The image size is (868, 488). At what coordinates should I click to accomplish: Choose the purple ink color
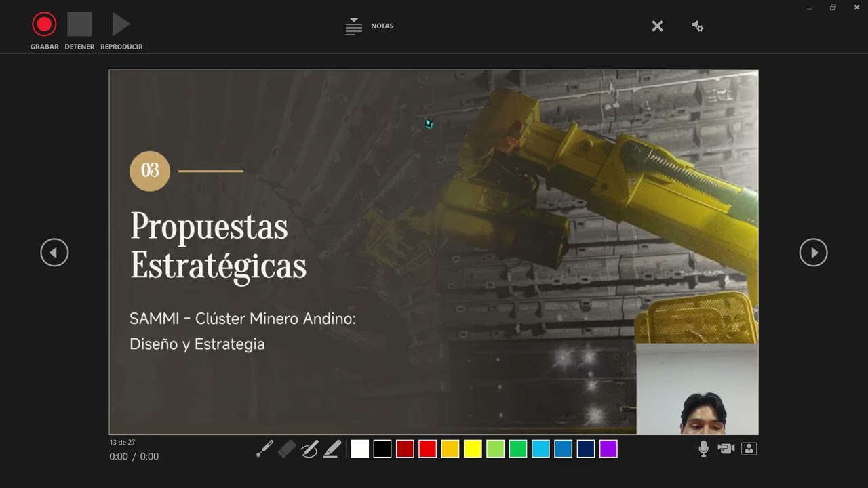point(608,449)
